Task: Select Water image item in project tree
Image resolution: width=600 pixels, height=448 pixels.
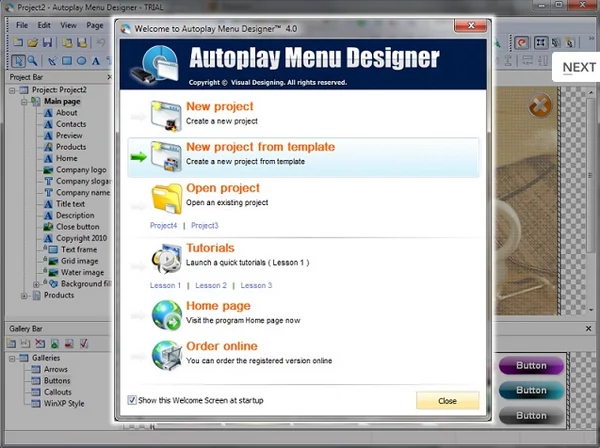Action: [x=82, y=272]
